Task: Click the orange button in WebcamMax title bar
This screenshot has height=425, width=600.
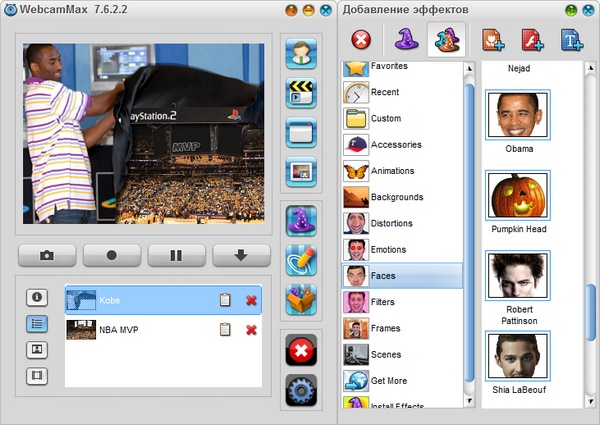Action: 292,10
